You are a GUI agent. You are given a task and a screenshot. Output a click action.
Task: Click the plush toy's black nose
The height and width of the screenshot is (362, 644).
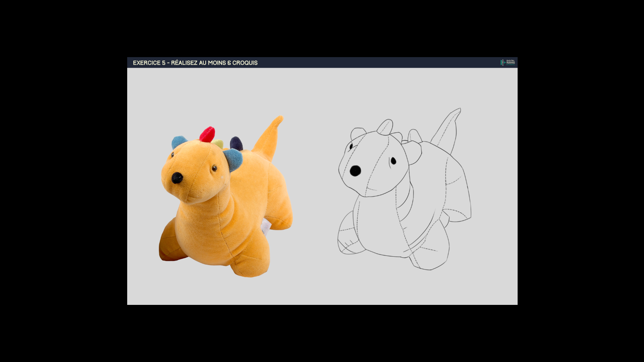[x=177, y=178]
